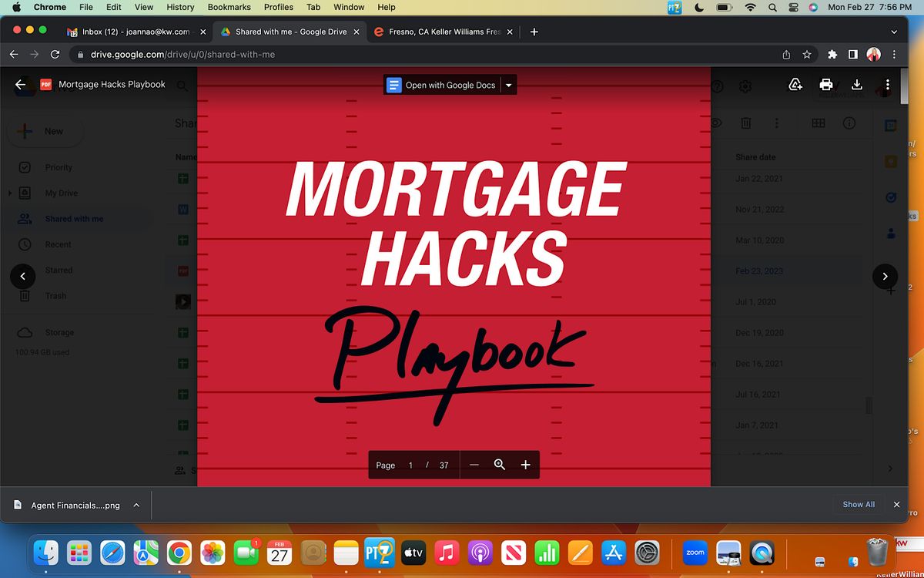
Task: Open the Open with Google Docs dropdown arrow
Action: (508, 85)
